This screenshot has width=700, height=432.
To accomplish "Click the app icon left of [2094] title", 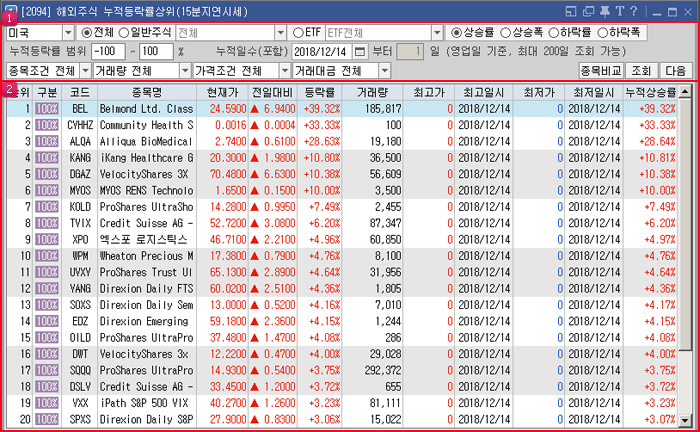I will click(x=10, y=11).
